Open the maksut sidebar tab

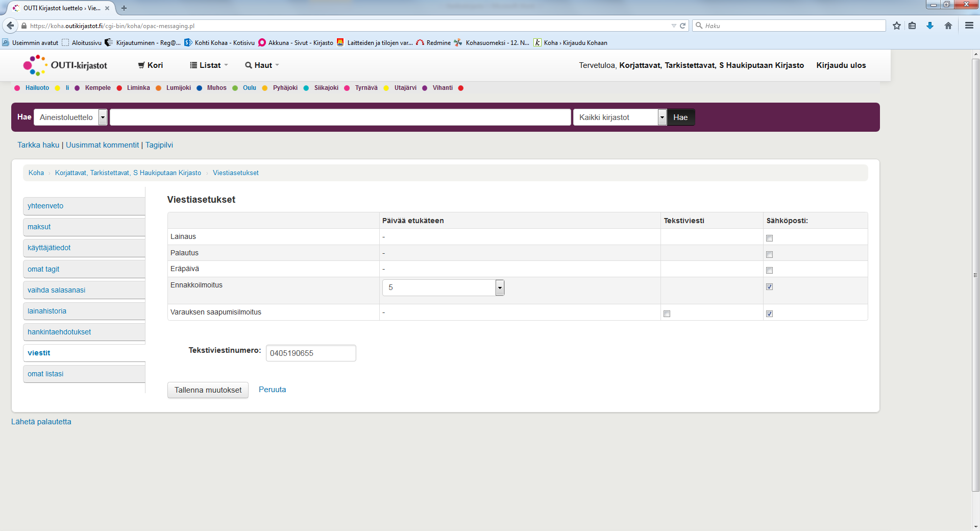point(84,227)
